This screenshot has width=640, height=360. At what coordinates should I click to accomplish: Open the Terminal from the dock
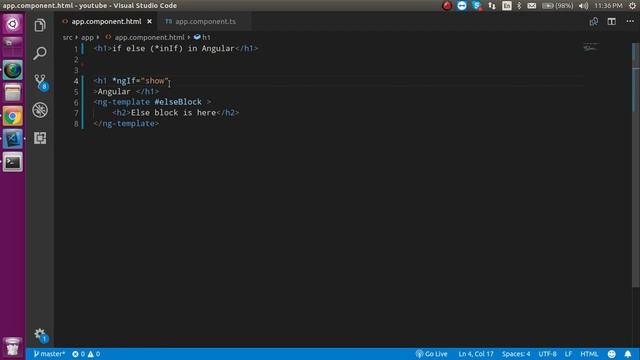coord(13,162)
